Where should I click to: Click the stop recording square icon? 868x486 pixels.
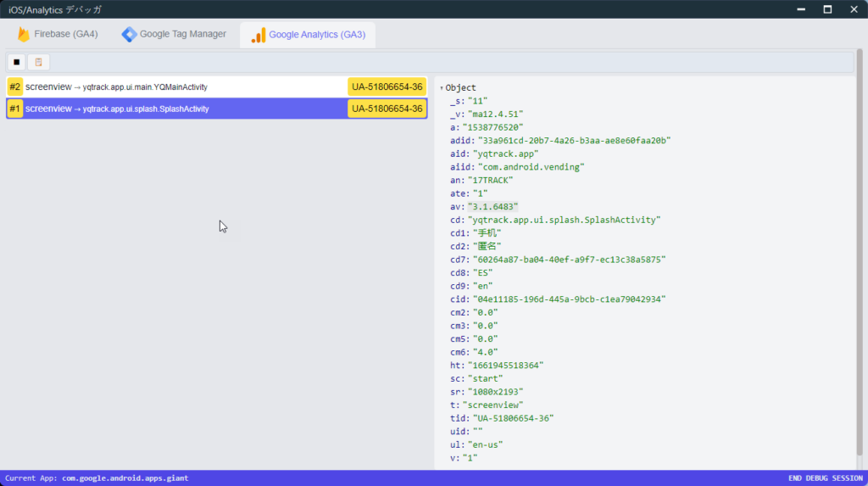click(x=17, y=62)
